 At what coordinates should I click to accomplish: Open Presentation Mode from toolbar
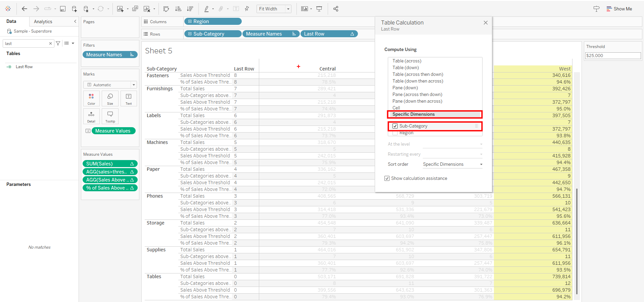tap(319, 9)
